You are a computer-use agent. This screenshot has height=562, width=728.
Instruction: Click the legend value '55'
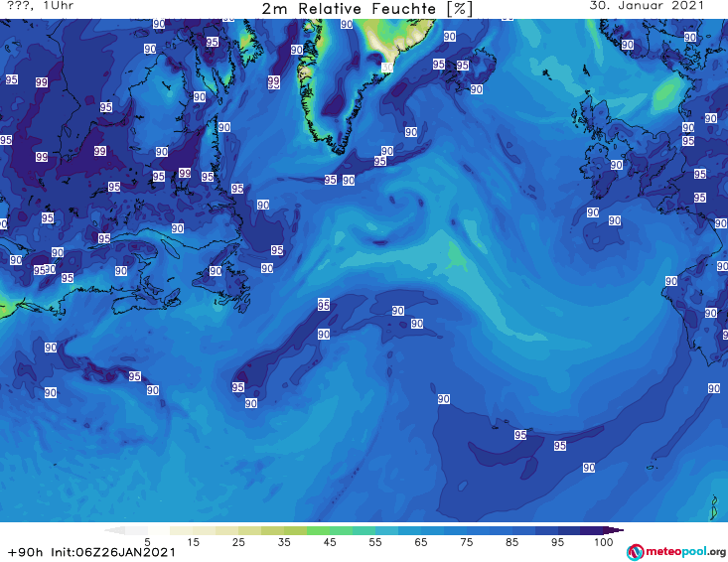(375, 541)
